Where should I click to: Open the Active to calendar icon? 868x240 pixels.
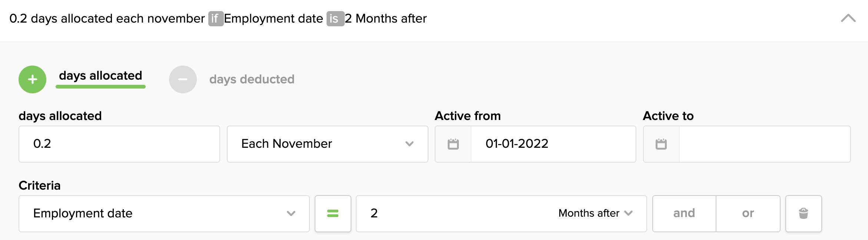(x=661, y=144)
